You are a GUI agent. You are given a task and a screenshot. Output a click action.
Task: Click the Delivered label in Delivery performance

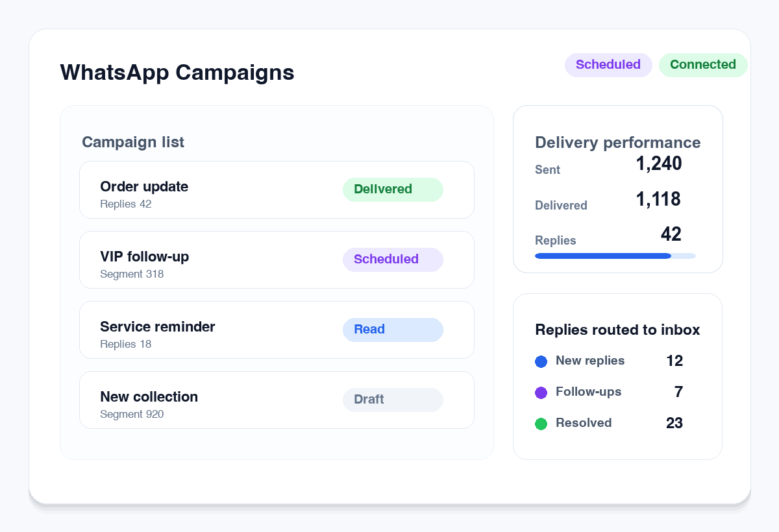pos(561,206)
